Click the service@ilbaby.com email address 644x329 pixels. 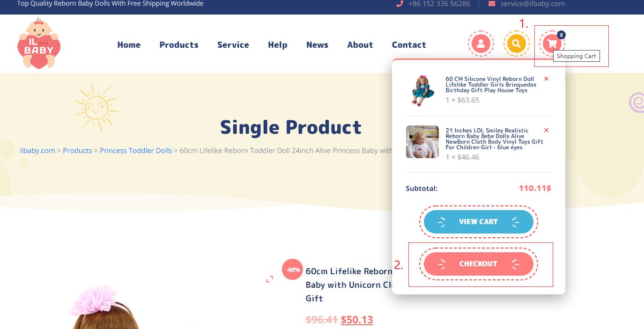click(x=533, y=4)
